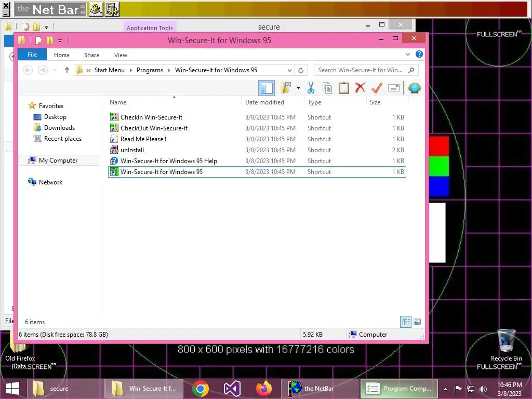The width and height of the screenshot is (532, 399).
Task: Click the Cut scissors icon
Action: (311, 88)
